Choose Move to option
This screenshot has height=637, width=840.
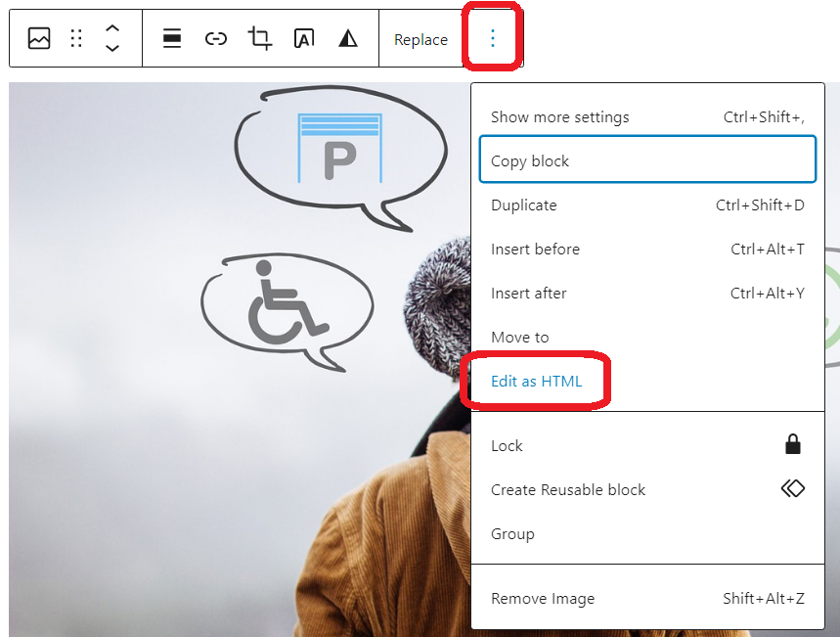pos(647,337)
